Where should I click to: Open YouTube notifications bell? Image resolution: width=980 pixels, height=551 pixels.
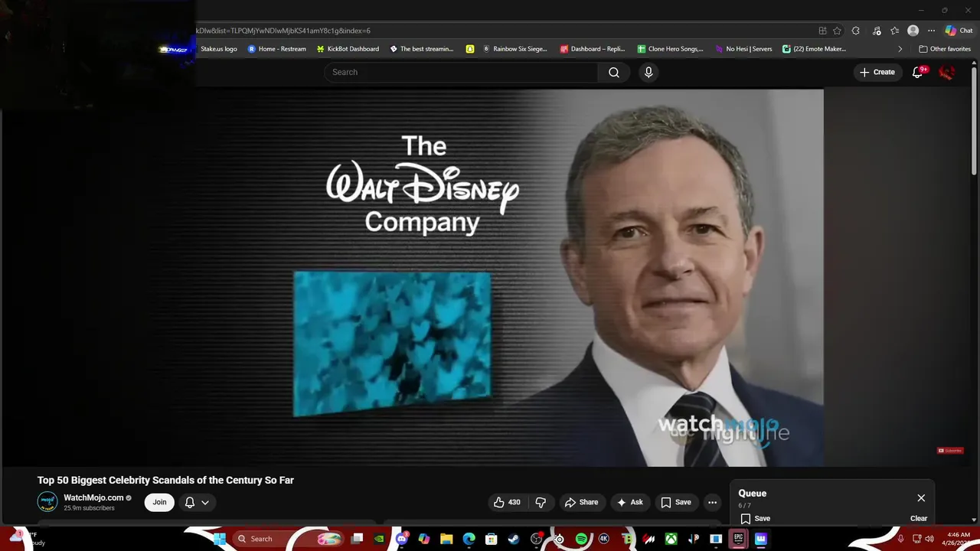917,72
